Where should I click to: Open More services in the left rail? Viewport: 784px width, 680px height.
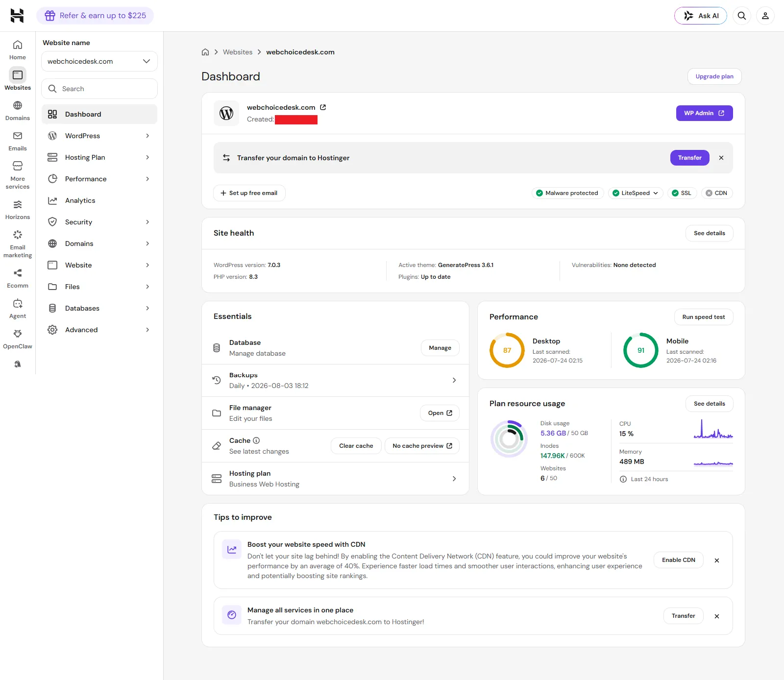click(18, 175)
